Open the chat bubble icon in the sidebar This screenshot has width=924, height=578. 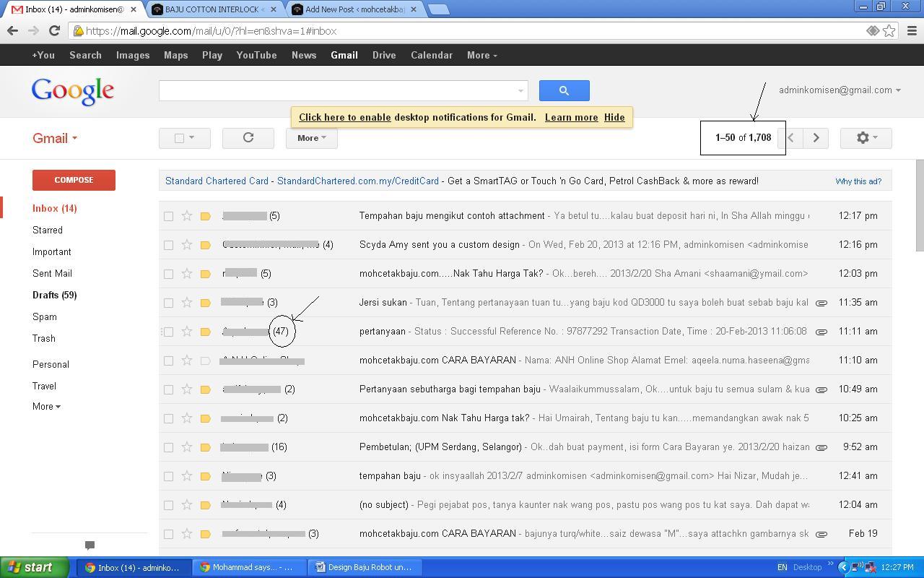[90, 545]
